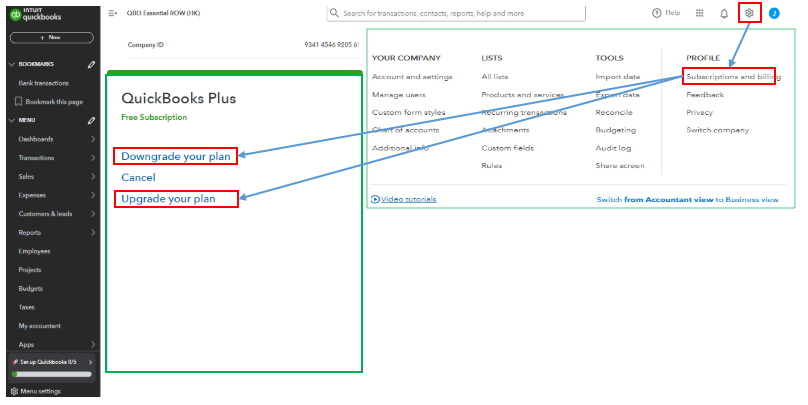
Task: Open Feedback under Profile
Action: [x=705, y=95]
